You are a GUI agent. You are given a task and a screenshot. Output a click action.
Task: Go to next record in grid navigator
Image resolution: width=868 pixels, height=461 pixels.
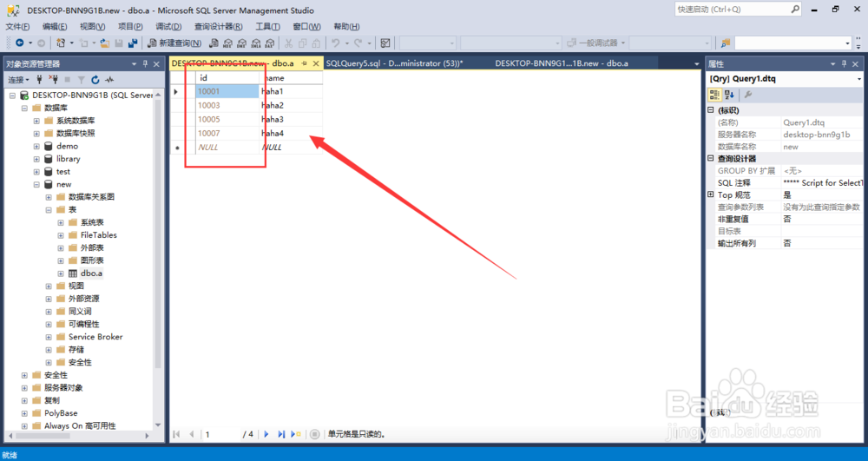tap(266, 434)
